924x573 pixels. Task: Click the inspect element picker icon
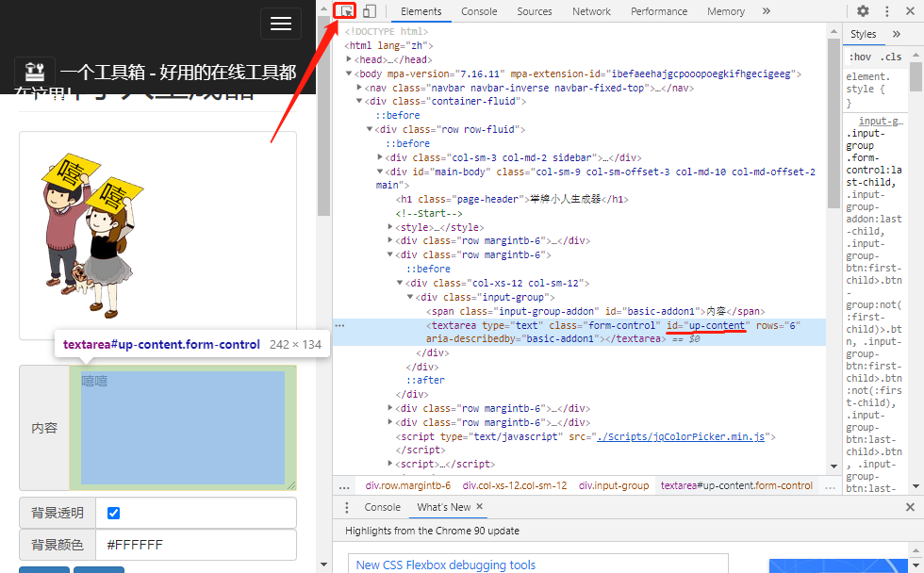point(347,11)
